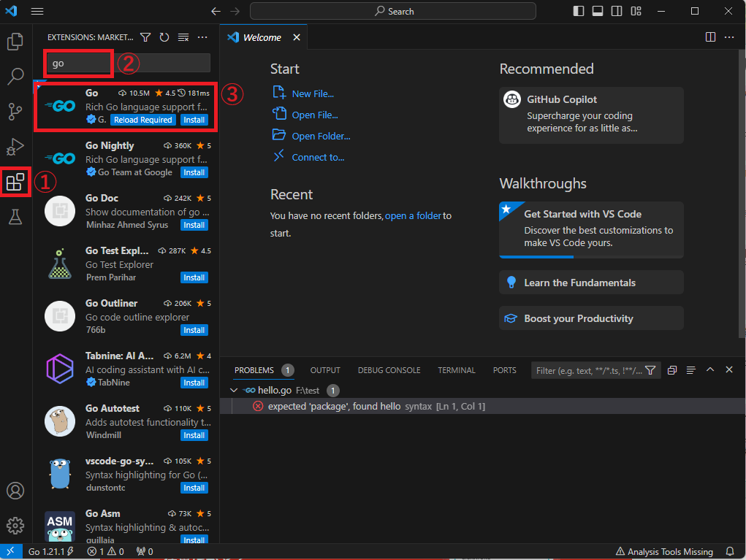Click the command center Search box
746x560 pixels.
tap(393, 12)
